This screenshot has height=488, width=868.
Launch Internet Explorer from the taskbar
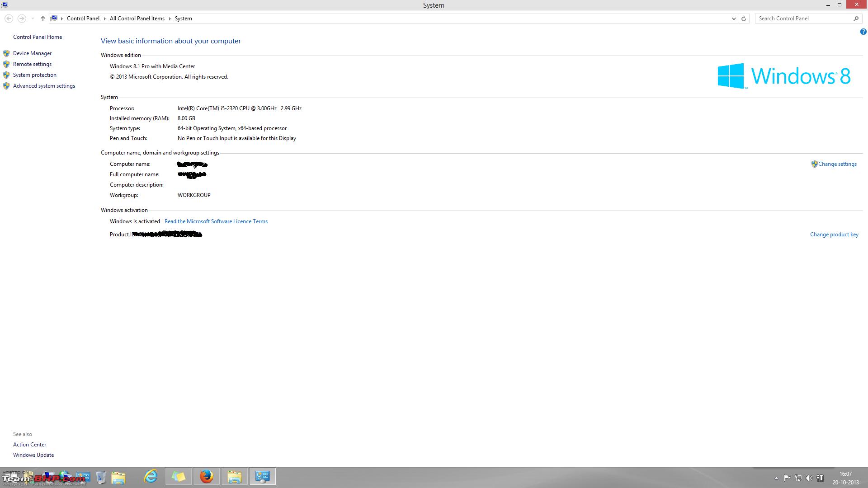pos(151,476)
